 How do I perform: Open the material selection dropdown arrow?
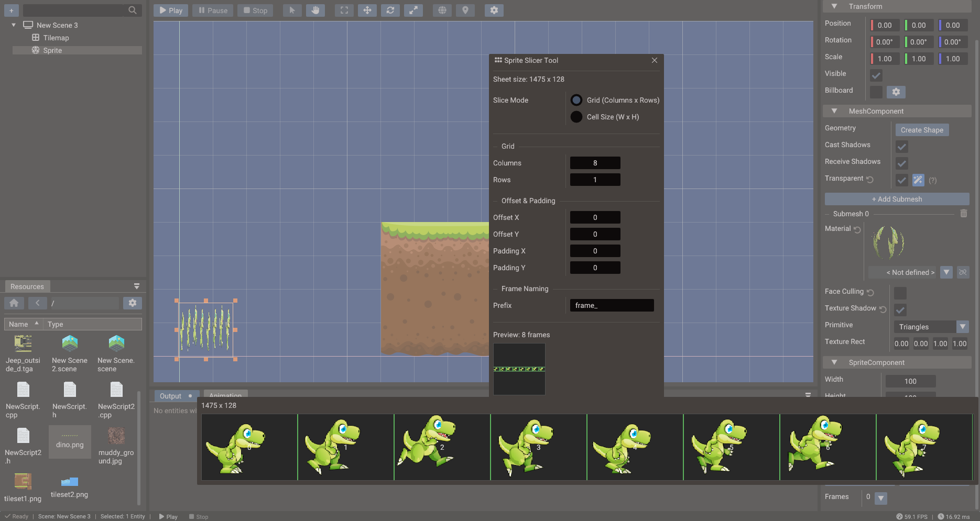(x=946, y=272)
